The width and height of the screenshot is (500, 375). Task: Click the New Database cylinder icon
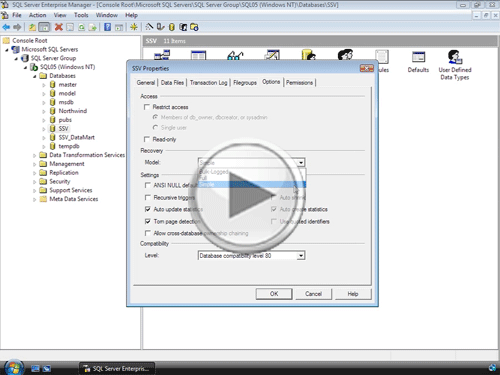172,27
